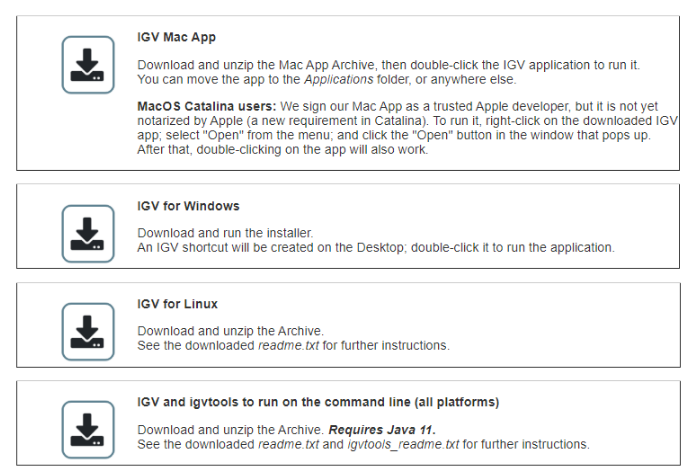
Task: Click "readme.txt" in the Linux section
Action: click(x=287, y=346)
